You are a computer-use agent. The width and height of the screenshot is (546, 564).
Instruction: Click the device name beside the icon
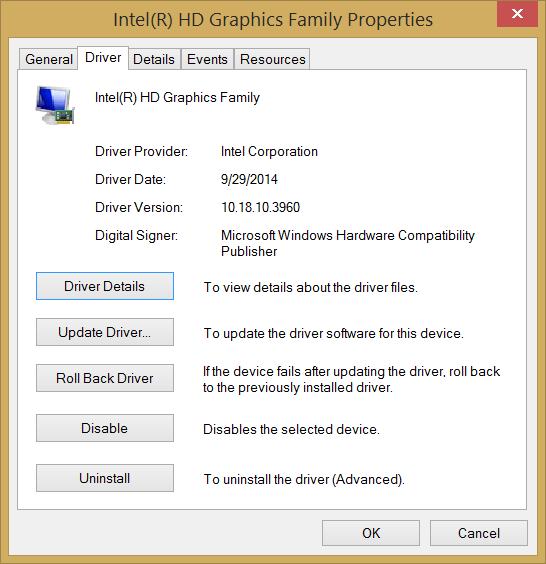click(x=177, y=97)
